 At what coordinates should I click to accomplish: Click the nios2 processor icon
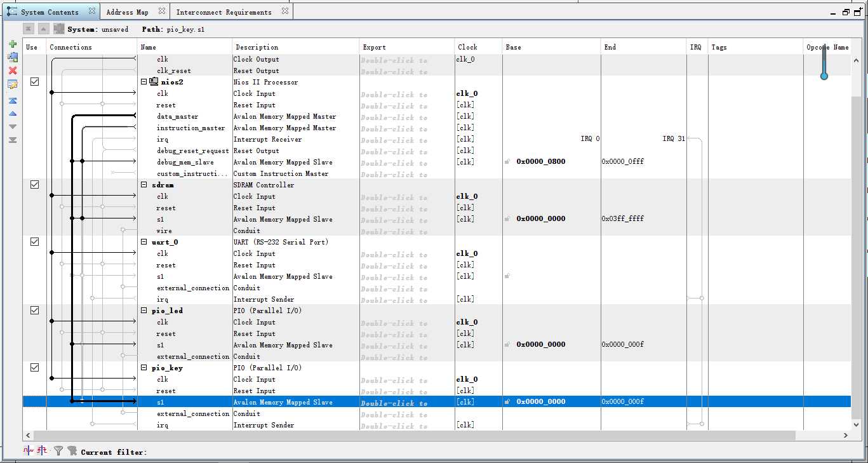click(x=154, y=82)
